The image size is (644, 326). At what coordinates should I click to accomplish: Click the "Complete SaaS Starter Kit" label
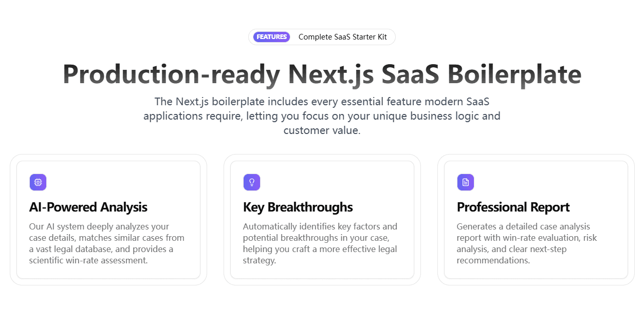[x=342, y=37]
